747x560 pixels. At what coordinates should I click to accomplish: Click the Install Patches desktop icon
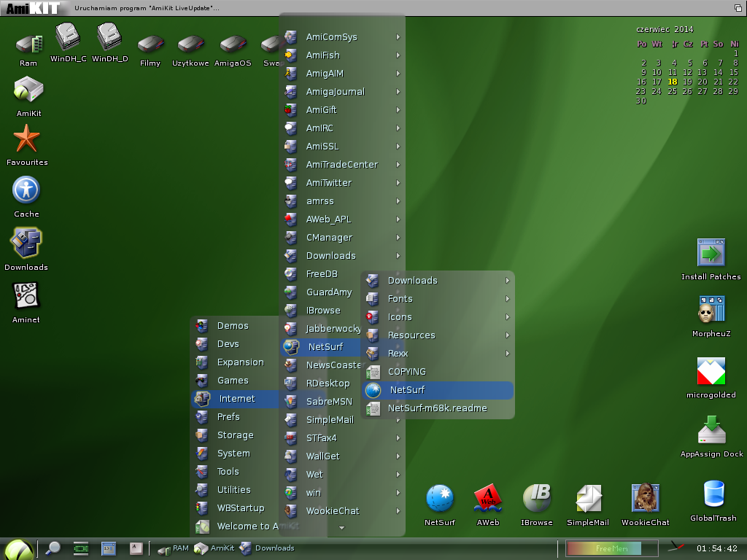click(x=711, y=254)
